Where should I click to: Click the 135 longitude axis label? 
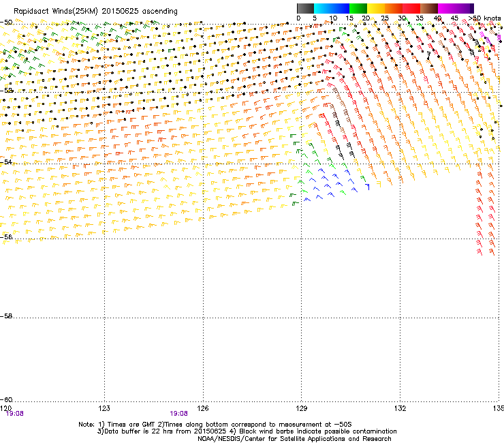[x=499, y=408]
